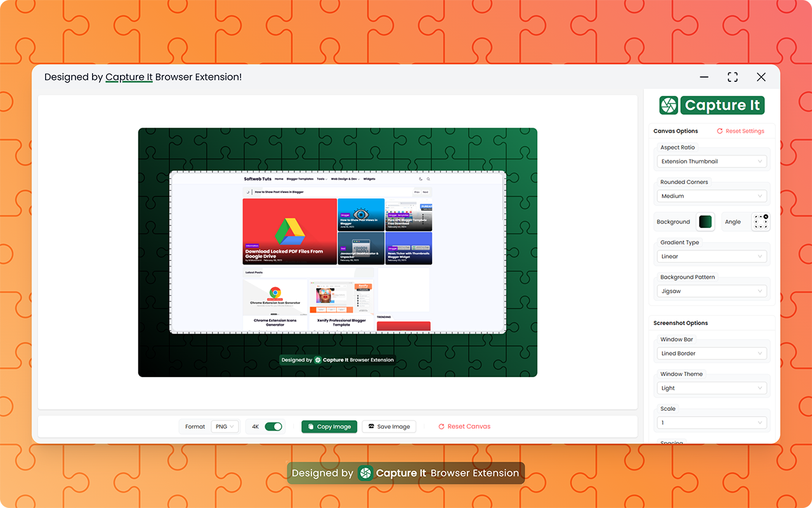Click the Capture It link in the header text
Viewport: 812px width, 508px height.
(129, 76)
